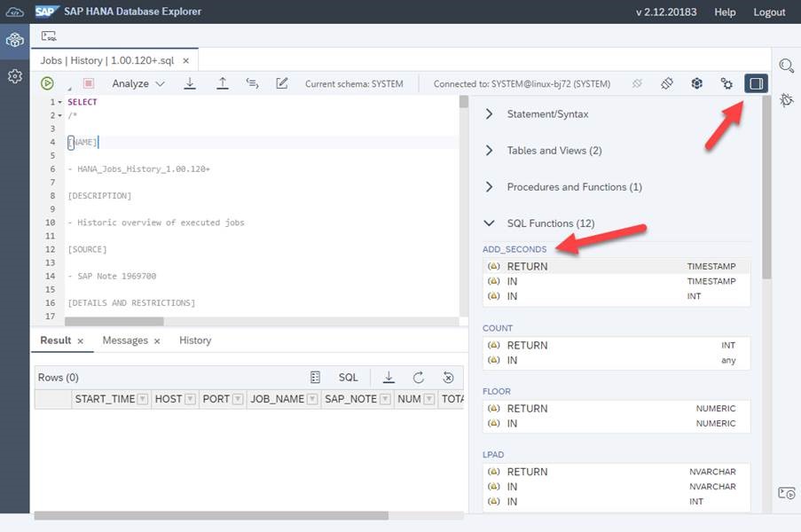Open the debugger bug icon
This screenshot has width=801, height=532.
[x=787, y=99]
